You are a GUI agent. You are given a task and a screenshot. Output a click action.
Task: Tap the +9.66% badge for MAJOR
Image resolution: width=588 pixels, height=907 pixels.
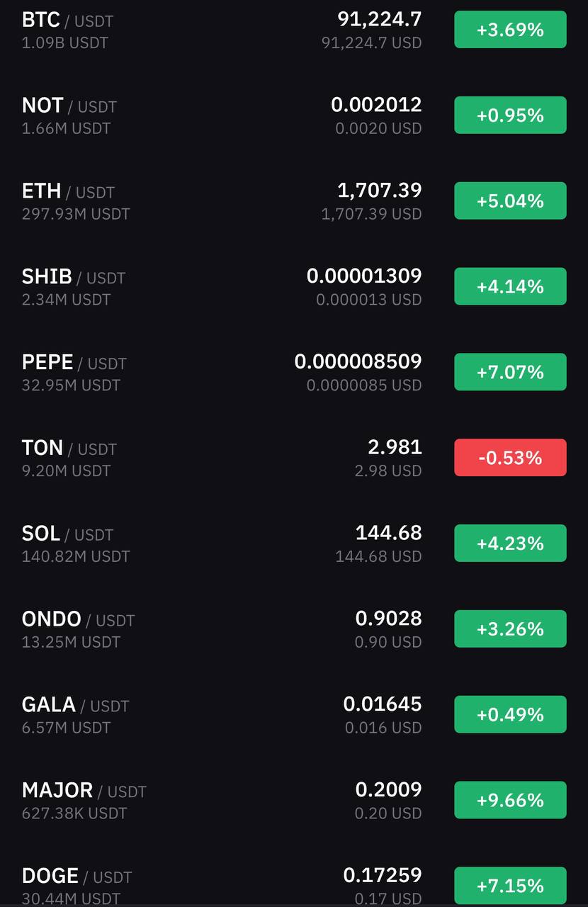tap(510, 800)
